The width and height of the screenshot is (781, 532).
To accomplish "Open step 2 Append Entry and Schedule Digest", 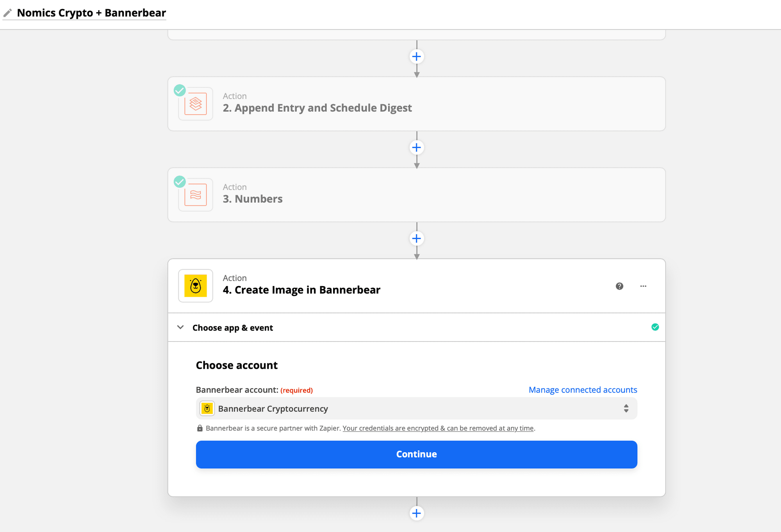I will [317, 108].
